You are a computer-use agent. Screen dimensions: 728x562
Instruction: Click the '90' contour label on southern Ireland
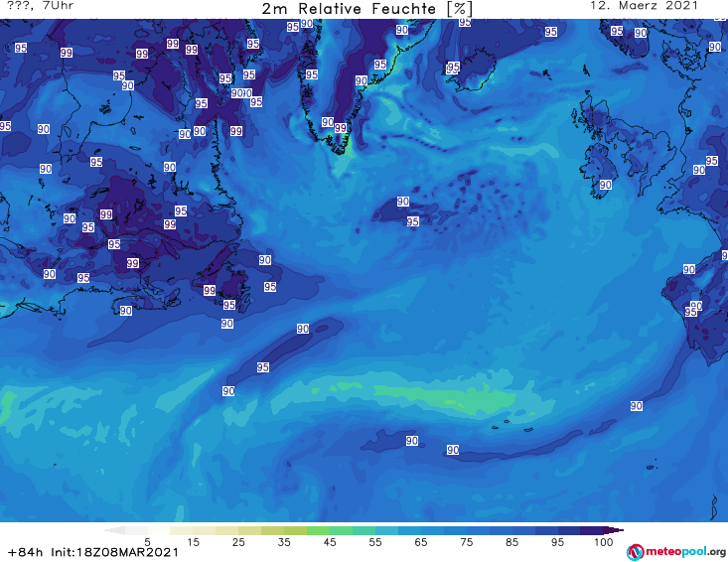coord(606,185)
